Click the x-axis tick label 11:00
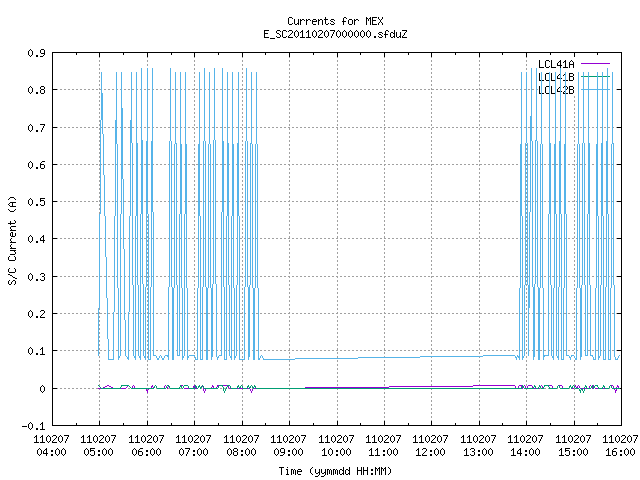640x480 pixels. pyautogui.click(x=383, y=452)
